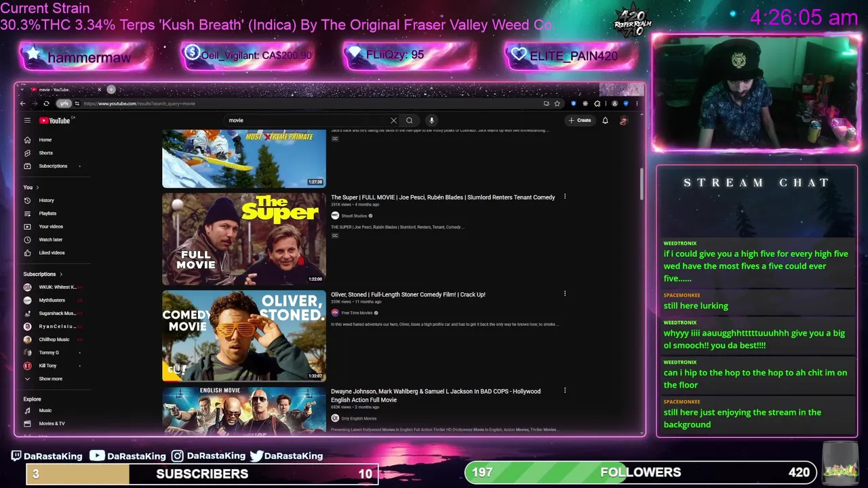Open YouTube notifications bell
The height and width of the screenshot is (488, 868).
[x=605, y=121]
